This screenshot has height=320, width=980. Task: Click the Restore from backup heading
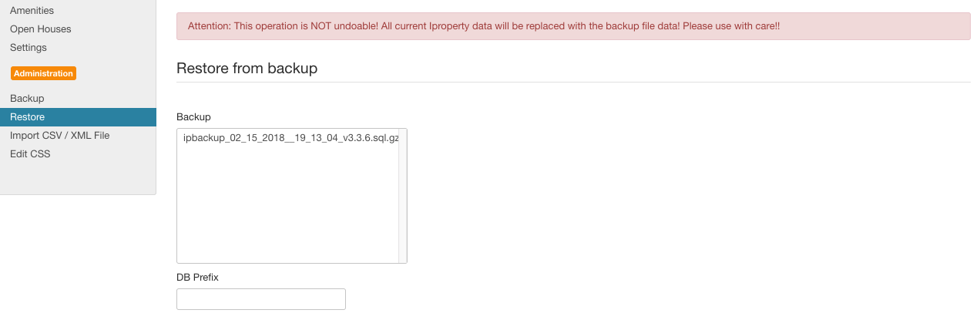(247, 68)
